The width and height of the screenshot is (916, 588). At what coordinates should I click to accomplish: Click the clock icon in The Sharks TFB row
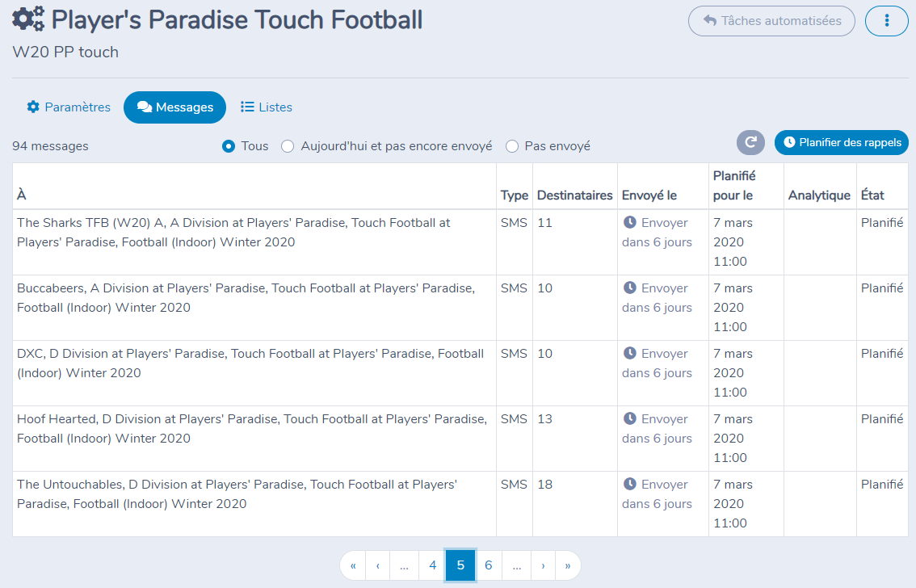pos(630,222)
